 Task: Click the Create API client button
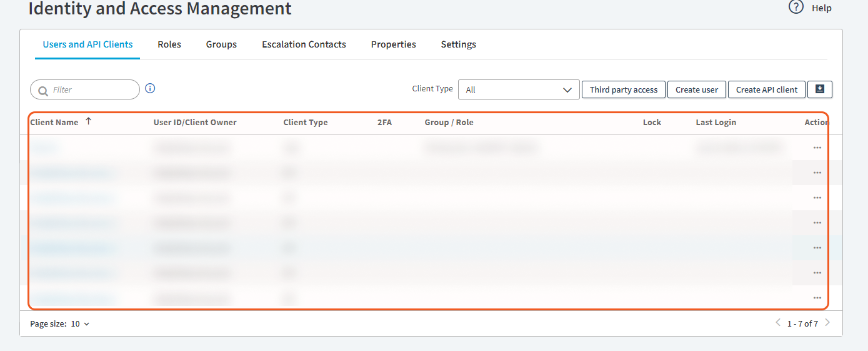[766, 89]
